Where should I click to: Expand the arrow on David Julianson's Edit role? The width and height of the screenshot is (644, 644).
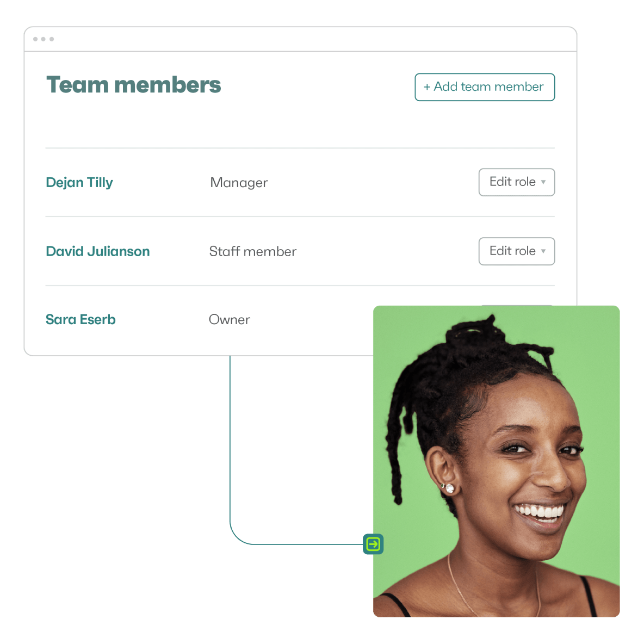coord(543,251)
